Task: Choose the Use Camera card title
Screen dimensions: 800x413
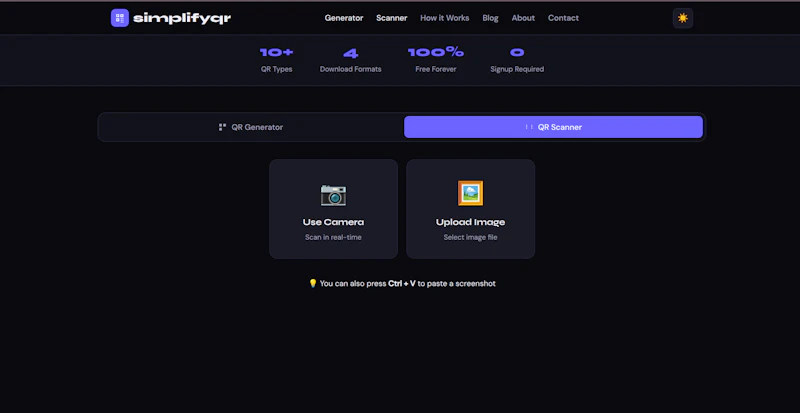Action: click(333, 222)
